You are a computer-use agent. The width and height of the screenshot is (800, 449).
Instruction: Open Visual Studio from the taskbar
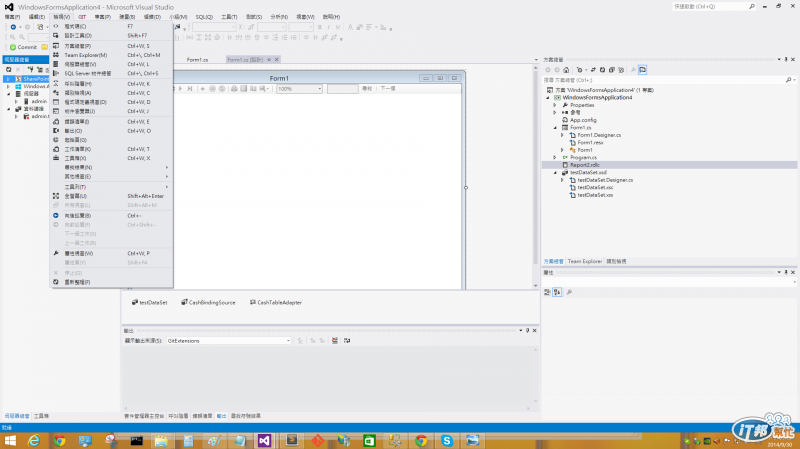(x=264, y=440)
